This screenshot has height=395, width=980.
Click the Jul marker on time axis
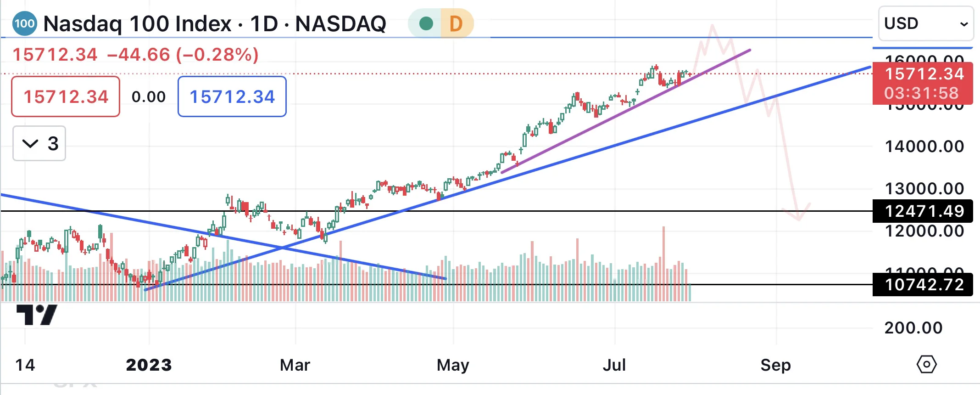[614, 365]
